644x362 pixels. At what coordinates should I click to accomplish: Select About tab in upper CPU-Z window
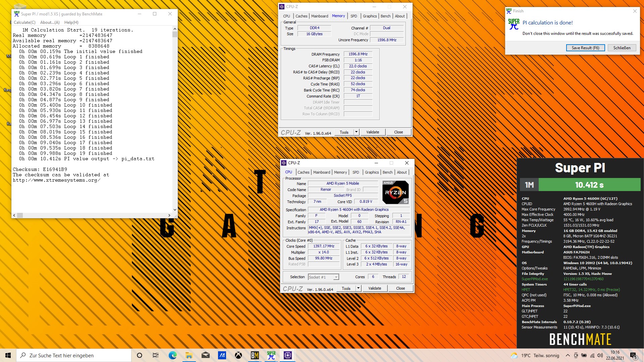click(399, 16)
